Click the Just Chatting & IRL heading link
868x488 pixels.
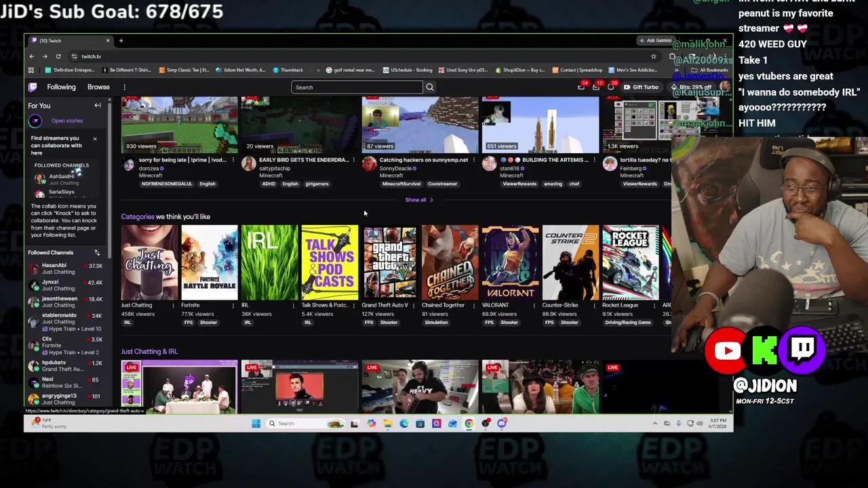pyautogui.click(x=149, y=352)
